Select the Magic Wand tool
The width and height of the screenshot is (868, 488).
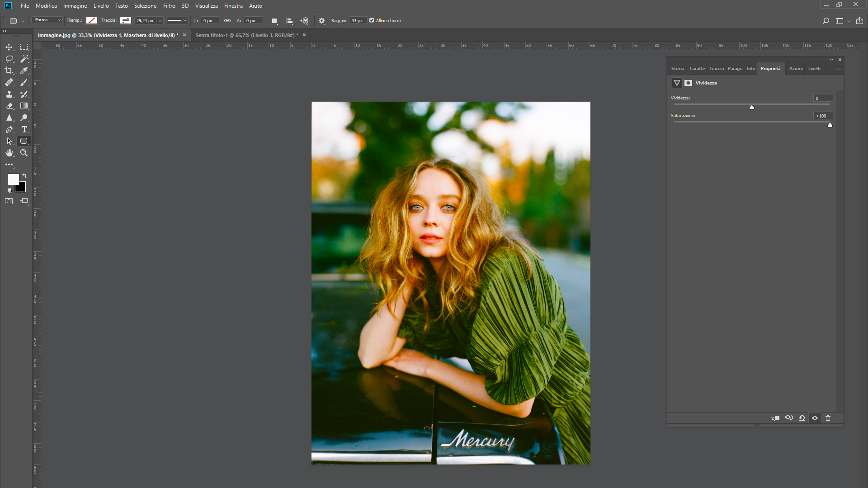24,59
